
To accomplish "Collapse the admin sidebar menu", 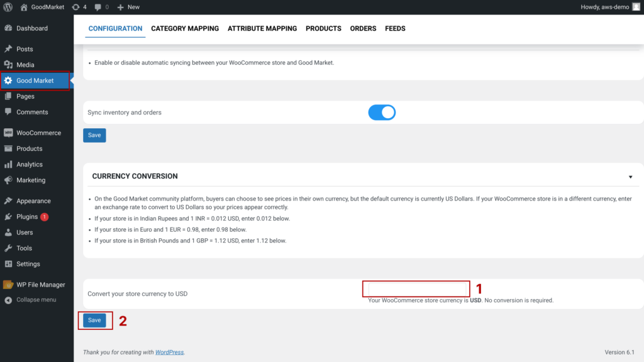I will (x=36, y=300).
